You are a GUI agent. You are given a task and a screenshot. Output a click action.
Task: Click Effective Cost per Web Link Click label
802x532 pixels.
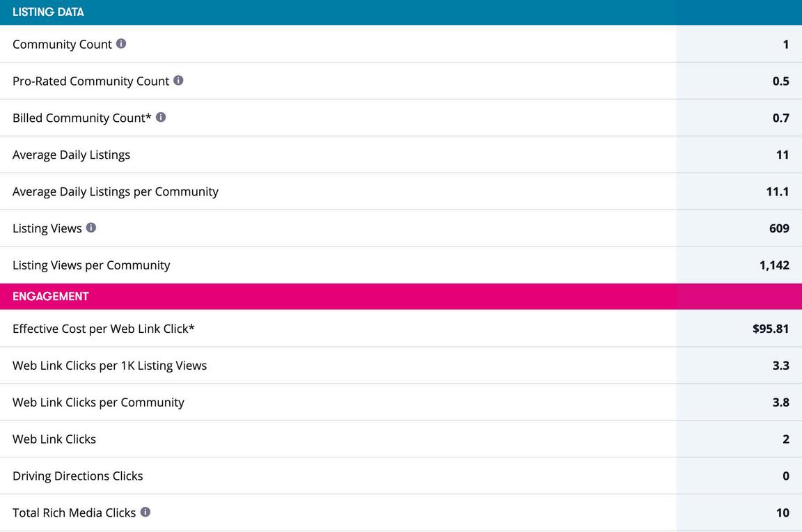pyautogui.click(x=103, y=329)
